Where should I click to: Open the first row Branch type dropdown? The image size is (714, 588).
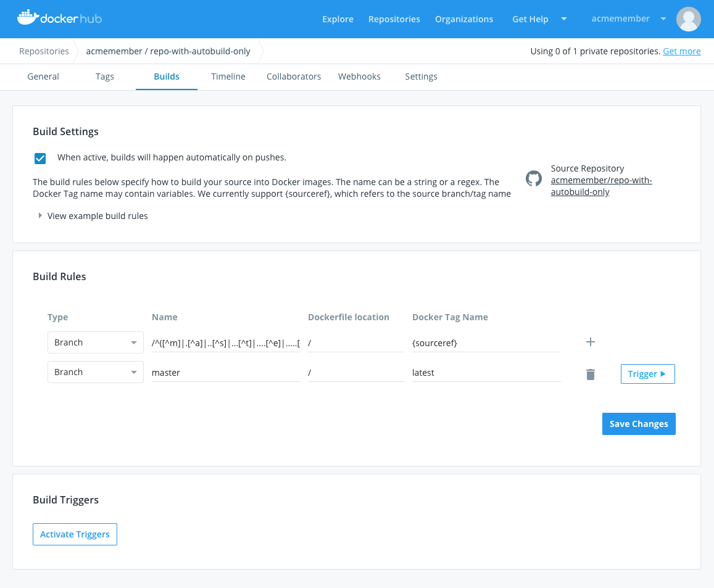pos(95,342)
